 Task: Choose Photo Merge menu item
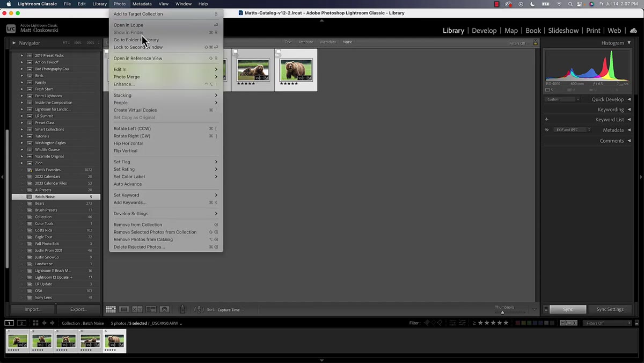pyautogui.click(x=165, y=77)
